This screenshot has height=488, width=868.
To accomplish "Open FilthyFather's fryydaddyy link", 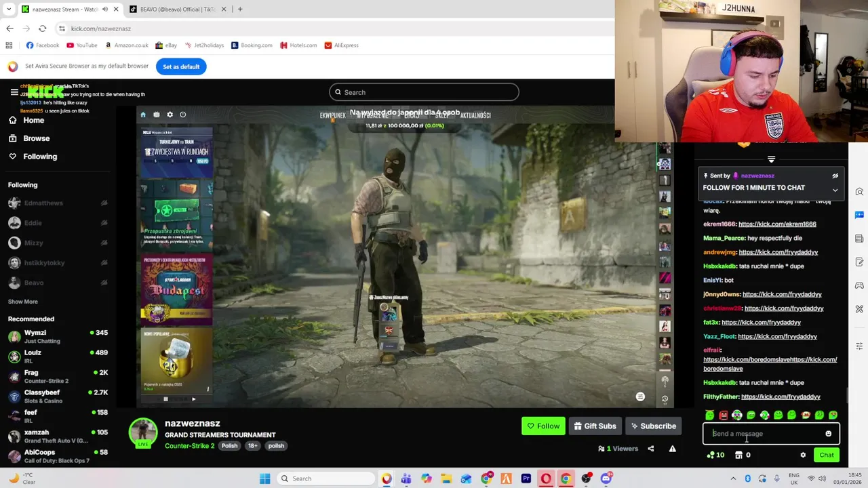I will point(781,396).
